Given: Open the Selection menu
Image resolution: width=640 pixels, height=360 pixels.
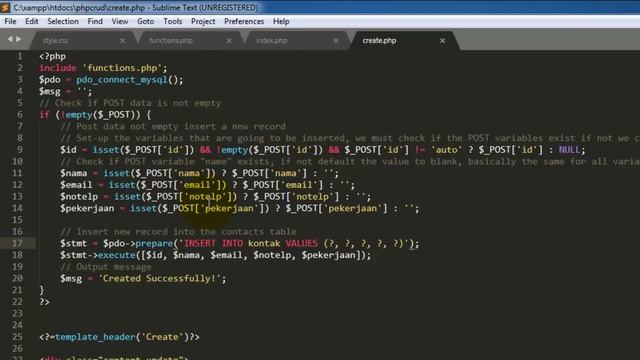Looking at the screenshot, I should click(x=63, y=22).
